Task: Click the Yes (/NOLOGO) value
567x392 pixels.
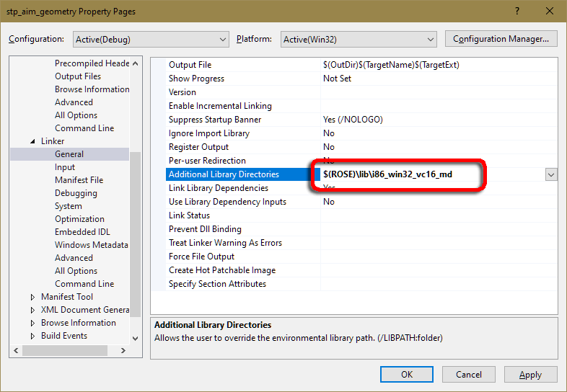Action: [353, 120]
